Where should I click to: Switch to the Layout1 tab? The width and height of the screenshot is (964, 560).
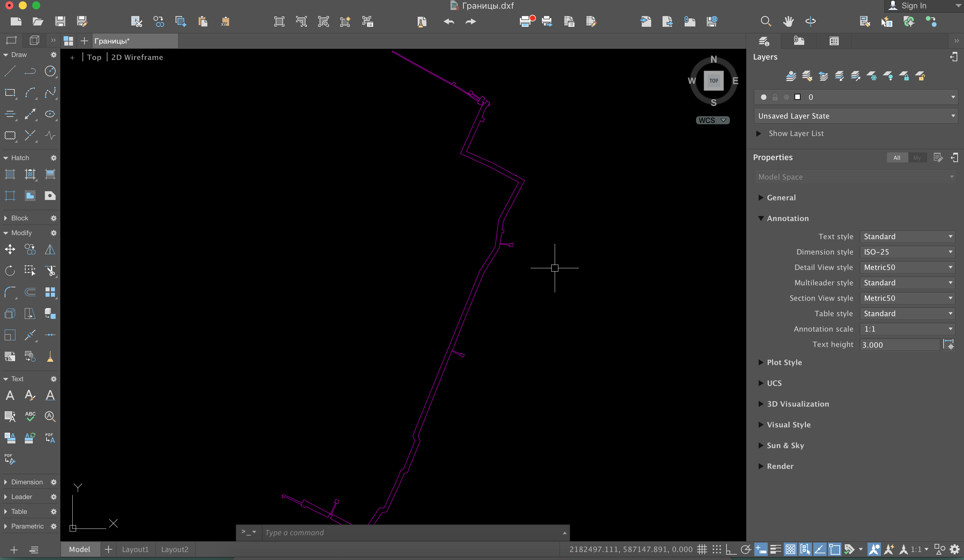click(x=135, y=550)
